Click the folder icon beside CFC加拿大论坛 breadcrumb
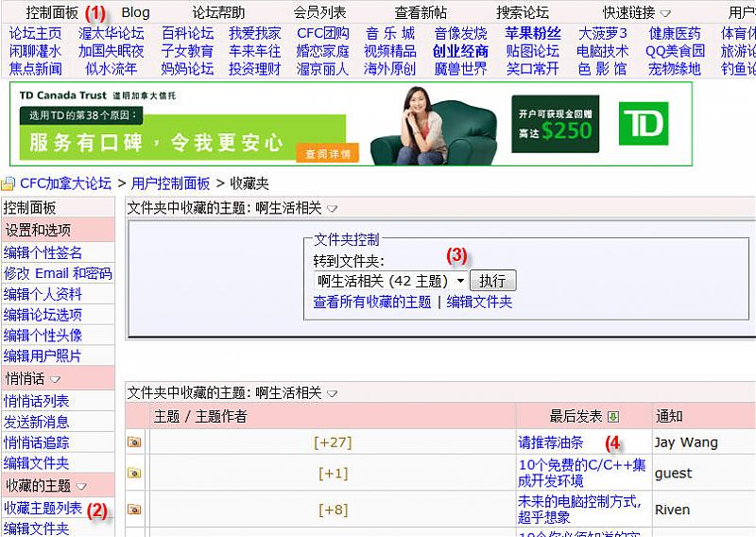Viewport: 756px width, 537px height. pyautogui.click(x=8, y=183)
